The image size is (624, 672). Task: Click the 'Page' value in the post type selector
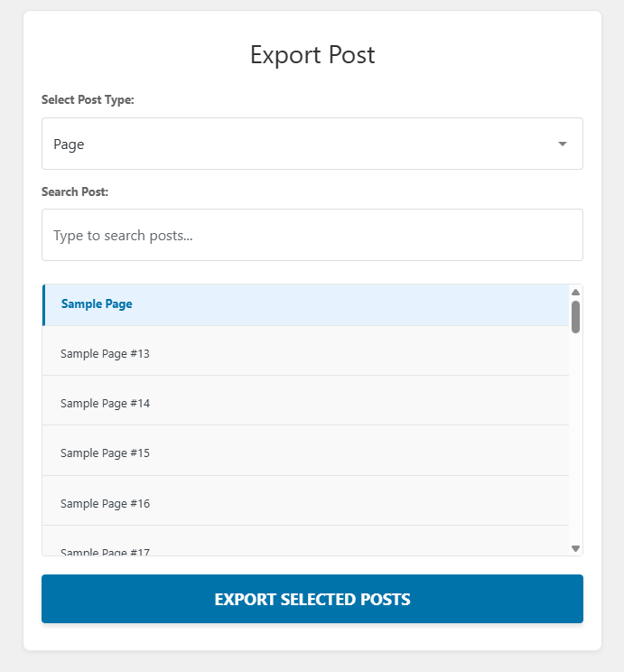point(70,145)
